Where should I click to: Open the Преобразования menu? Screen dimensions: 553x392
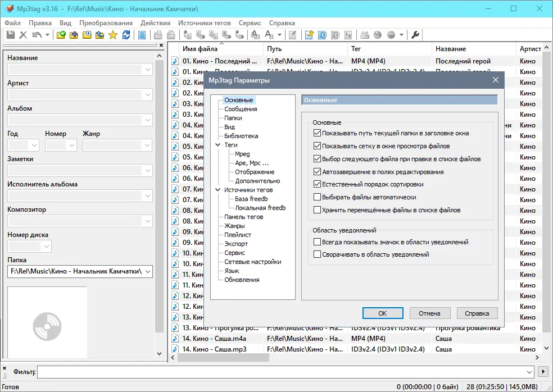click(x=106, y=23)
